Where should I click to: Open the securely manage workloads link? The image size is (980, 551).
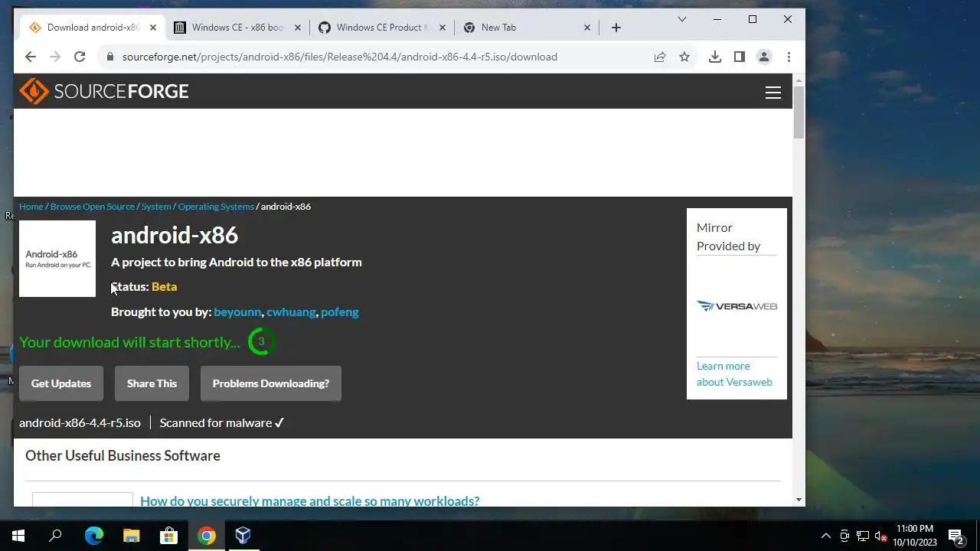310,500
